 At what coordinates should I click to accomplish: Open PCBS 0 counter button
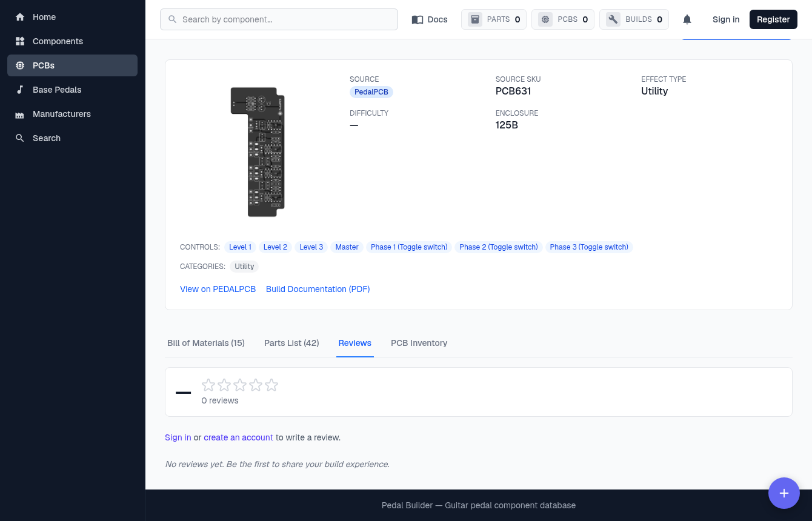click(x=563, y=19)
